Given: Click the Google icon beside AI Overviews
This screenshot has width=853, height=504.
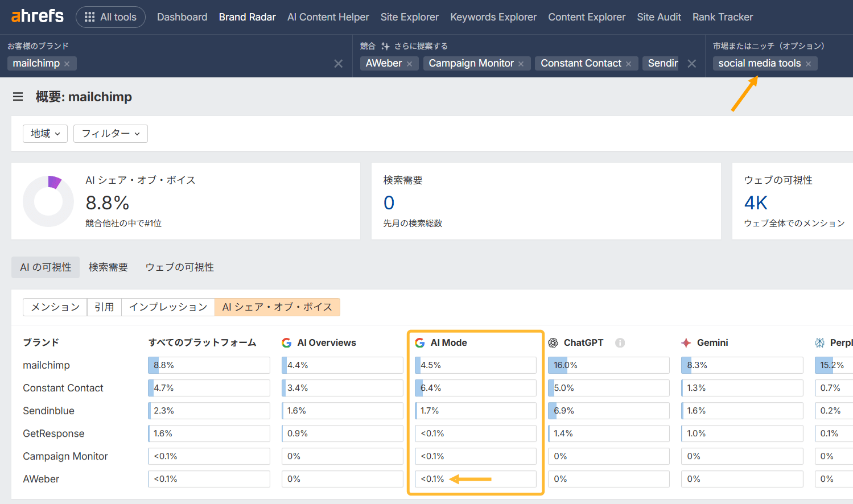Looking at the screenshot, I should (286, 342).
